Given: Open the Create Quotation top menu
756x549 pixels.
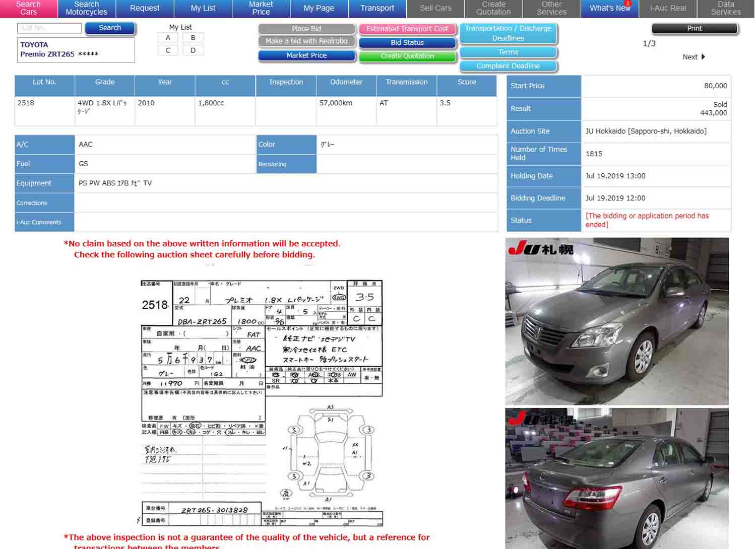Looking at the screenshot, I should (493, 8).
